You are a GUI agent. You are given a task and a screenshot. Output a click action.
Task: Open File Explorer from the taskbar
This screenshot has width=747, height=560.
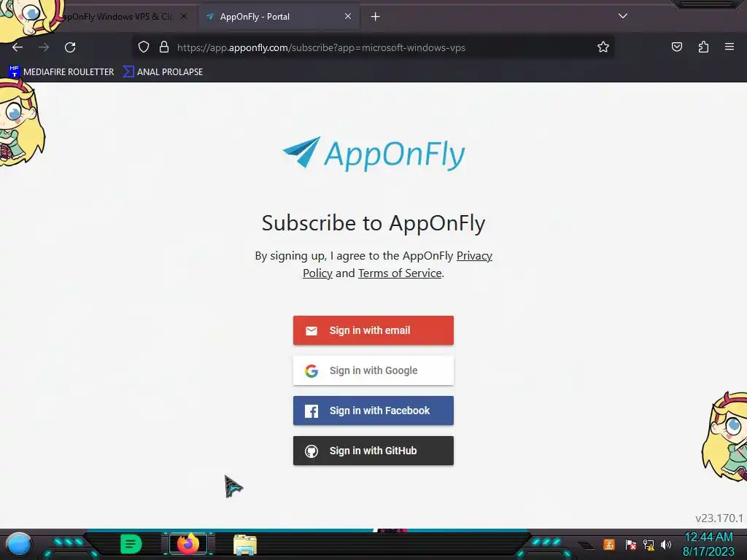(x=245, y=545)
